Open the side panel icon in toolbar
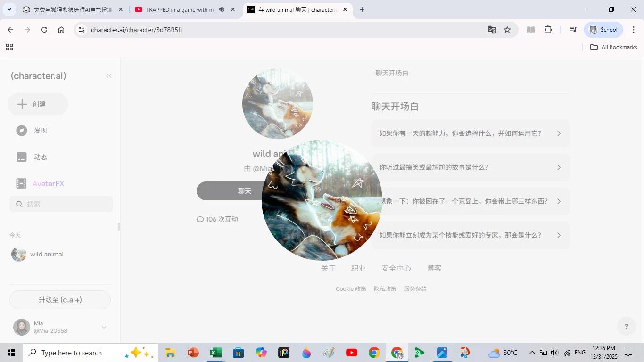This screenshot has width=644, height=362. [x=531, y=30]
